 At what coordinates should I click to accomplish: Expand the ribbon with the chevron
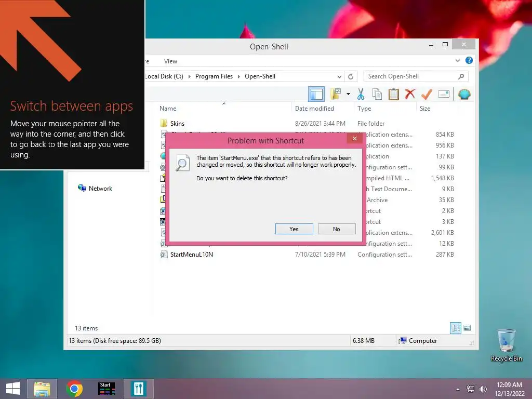click(457, 60)
